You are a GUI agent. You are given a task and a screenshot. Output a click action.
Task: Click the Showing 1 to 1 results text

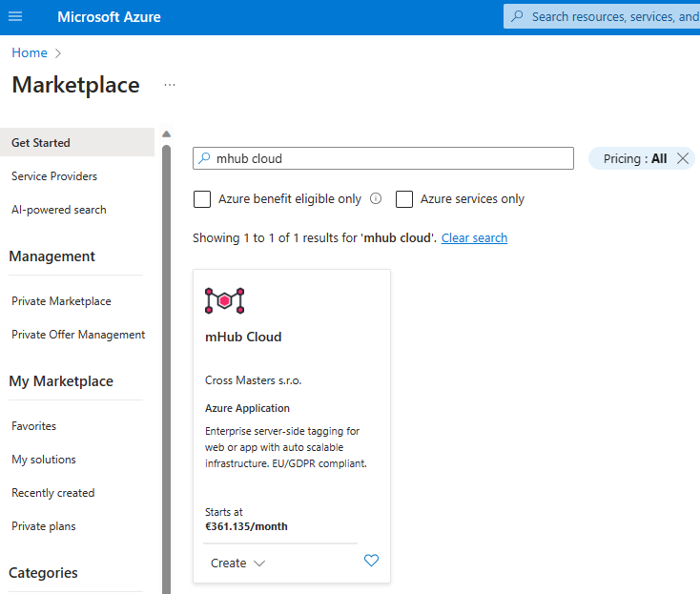(x=315, y=237)
